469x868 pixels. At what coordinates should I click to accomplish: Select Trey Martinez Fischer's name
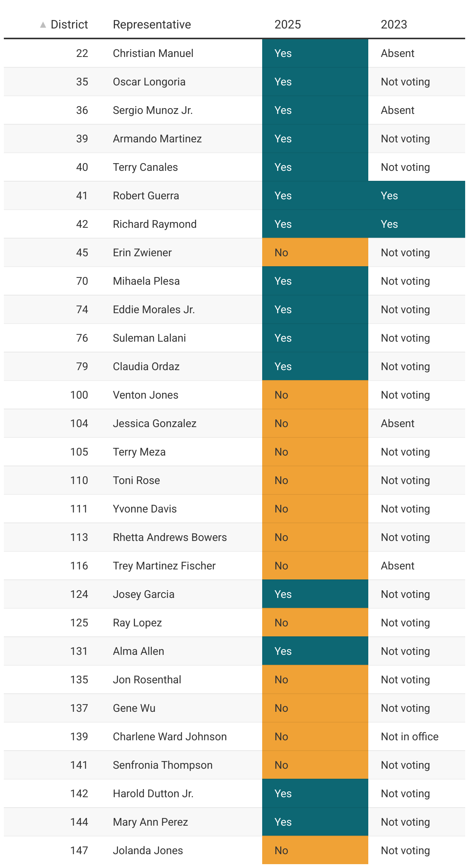(164, 566)
